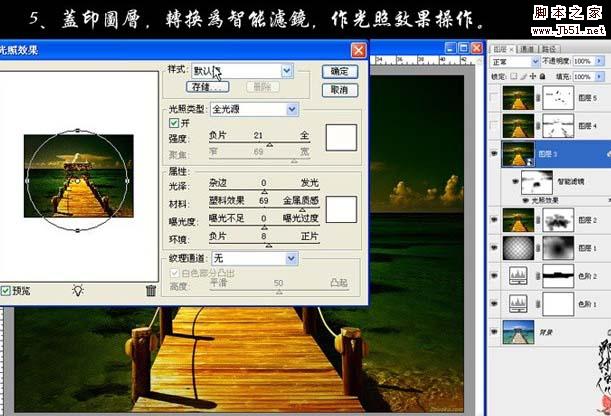
Task: Select the 图层 1 layer mask thumbnail
Action: (558, 248)
